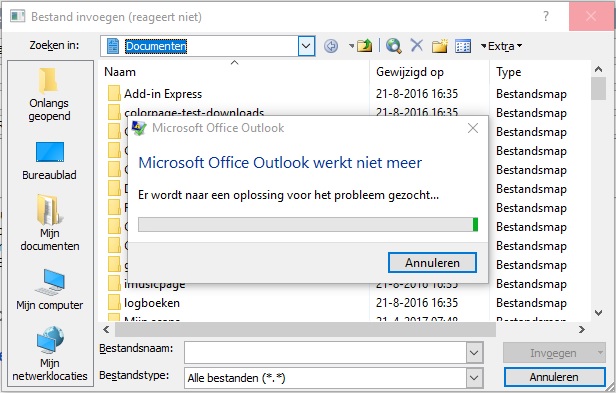Open the Extra menu
The image size is (616, 393).
502,46
